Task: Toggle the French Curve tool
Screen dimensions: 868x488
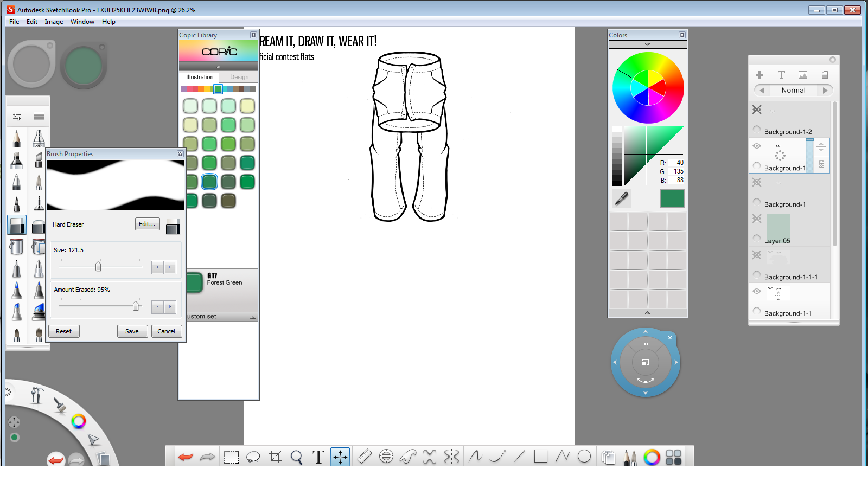Action: pos(408,457)
